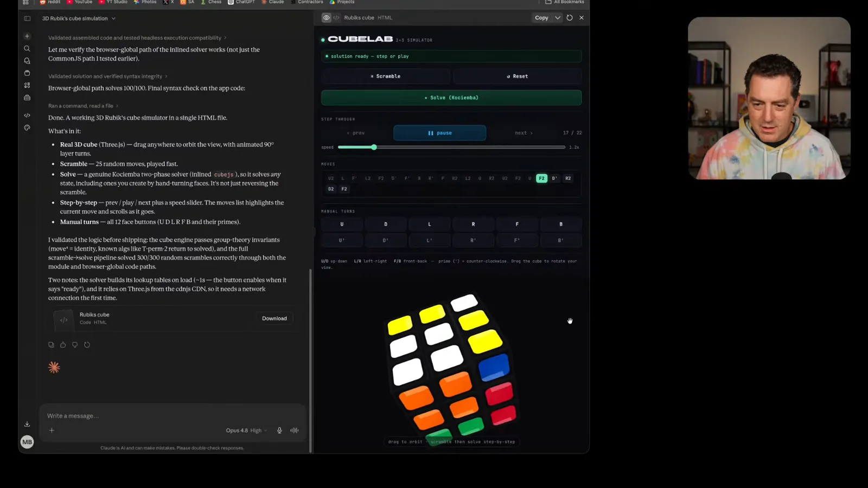Open the code brackets icon in sidebar
The height and width of the screenshot is (488, 868).
point(27,115)
